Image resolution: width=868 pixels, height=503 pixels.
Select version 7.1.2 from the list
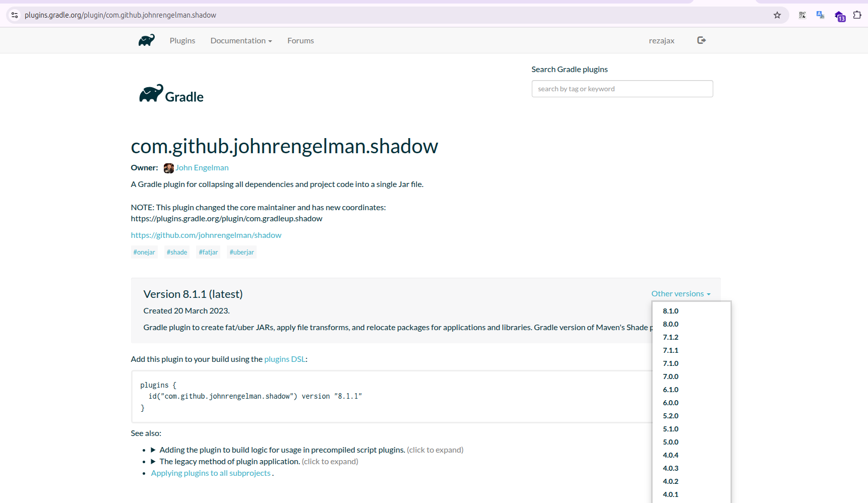point(670,337)
